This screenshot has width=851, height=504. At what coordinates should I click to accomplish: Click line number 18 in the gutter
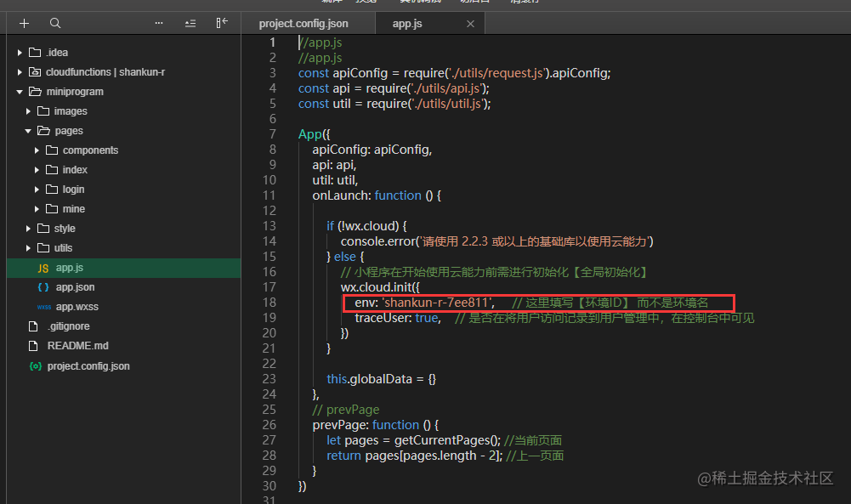click(x=269, y=303)
